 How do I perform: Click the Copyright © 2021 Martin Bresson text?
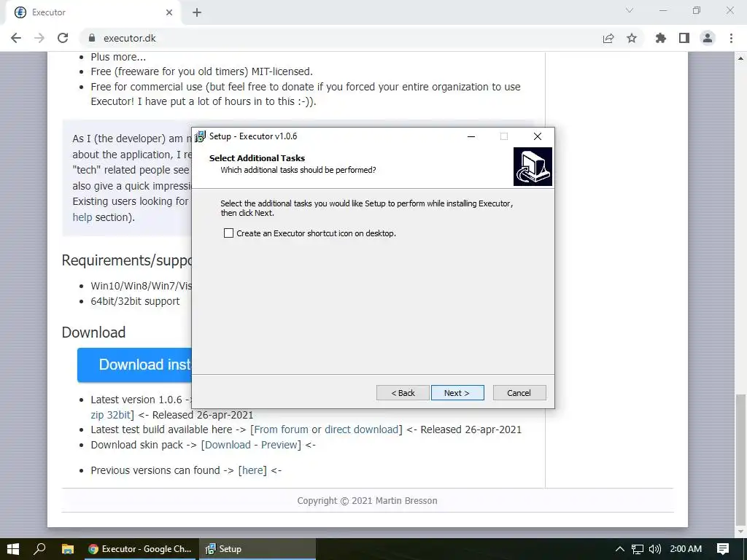368,500
